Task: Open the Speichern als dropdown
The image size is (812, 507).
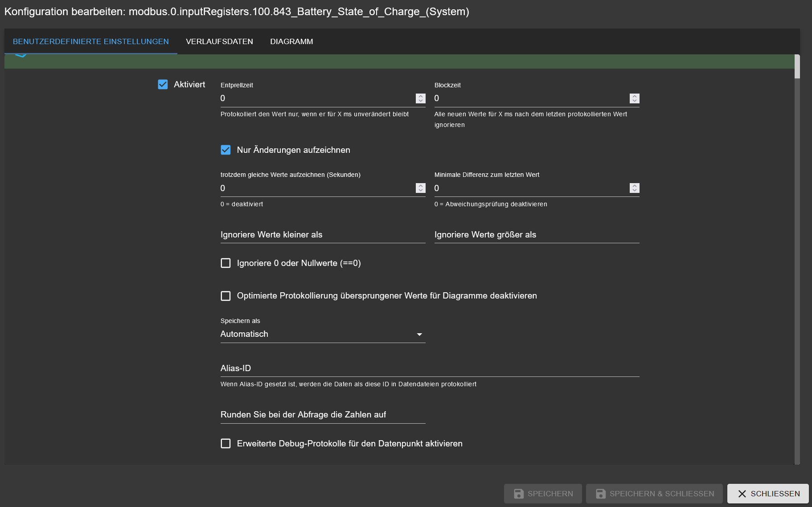Action: tap(322, 334)
